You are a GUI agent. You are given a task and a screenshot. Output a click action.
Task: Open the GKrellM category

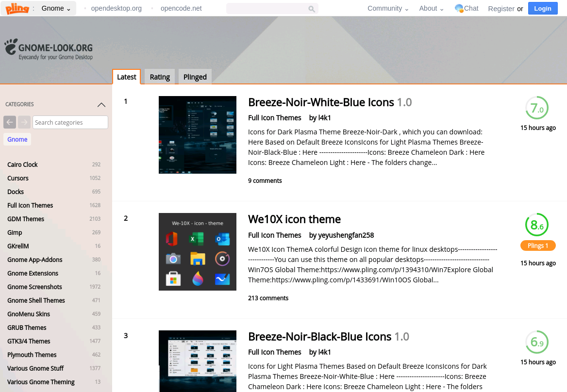coord(18,246)
